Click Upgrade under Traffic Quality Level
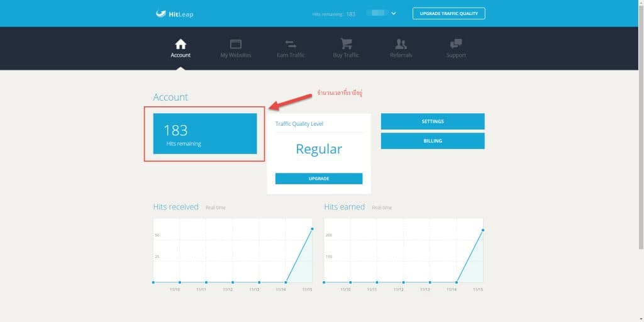 [319, 179]
